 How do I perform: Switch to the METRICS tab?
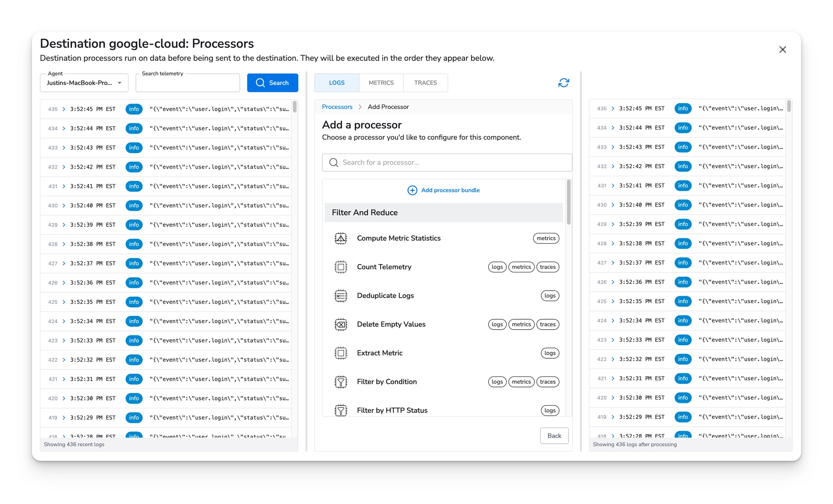[x=381, y=82]
